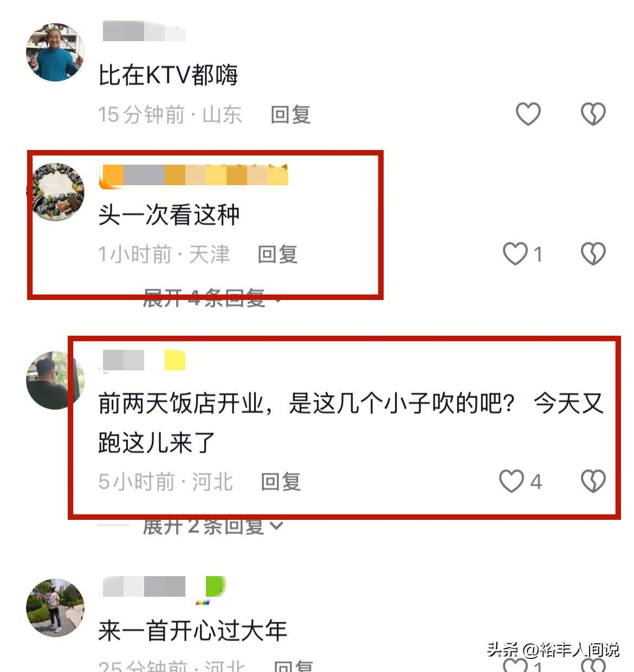This screenshot has width=634, height=672.
Task: Reply to the 15分钟前 山东 comment
Action: pyautogui.click(x=290, y=114)
